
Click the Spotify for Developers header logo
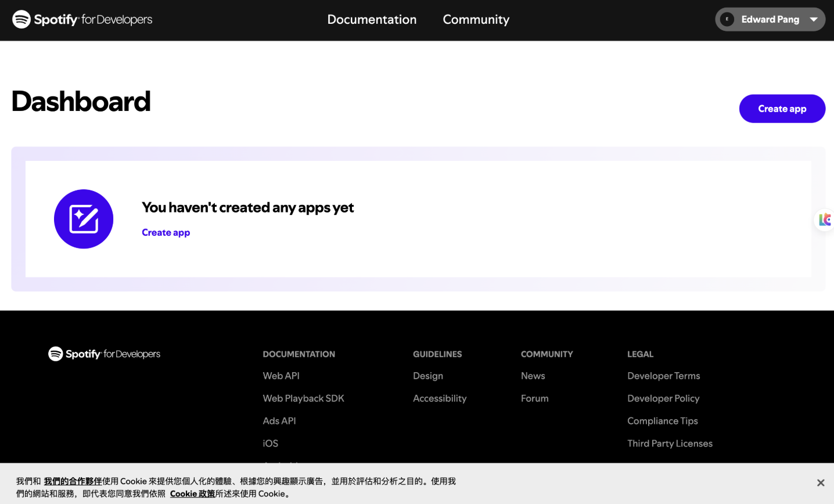coord(82,19)
